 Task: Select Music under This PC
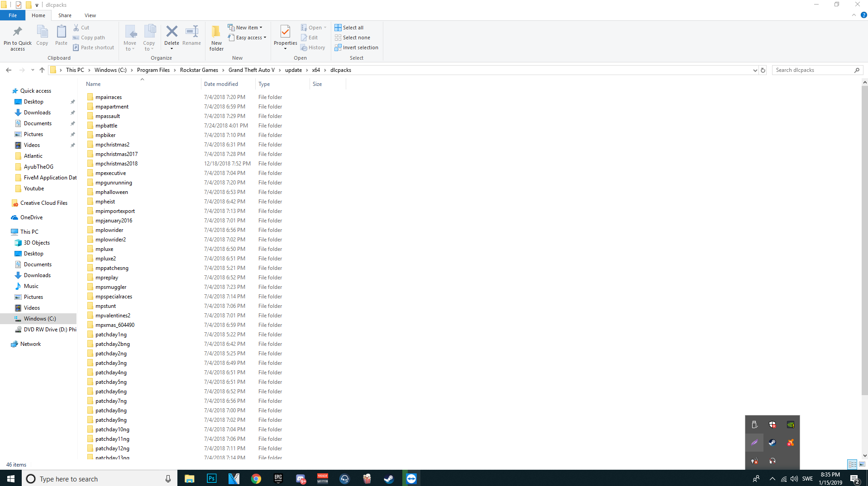(31, 286)
